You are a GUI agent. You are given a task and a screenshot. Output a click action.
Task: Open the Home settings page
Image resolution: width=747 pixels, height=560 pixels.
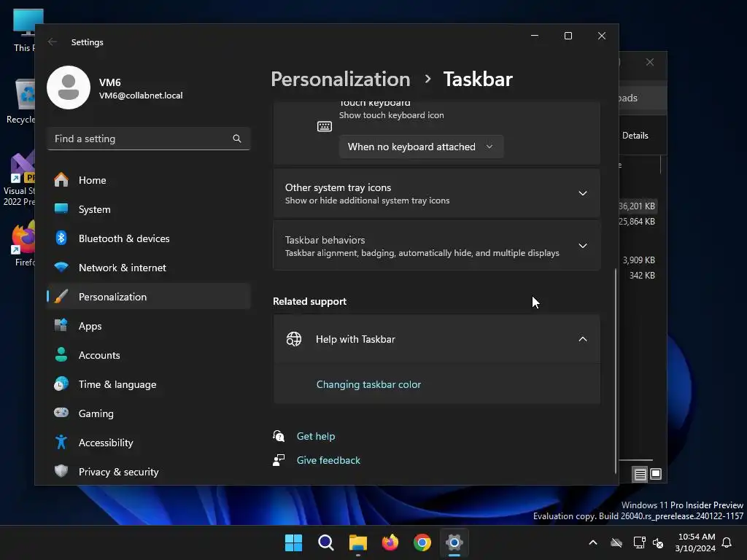149,180
